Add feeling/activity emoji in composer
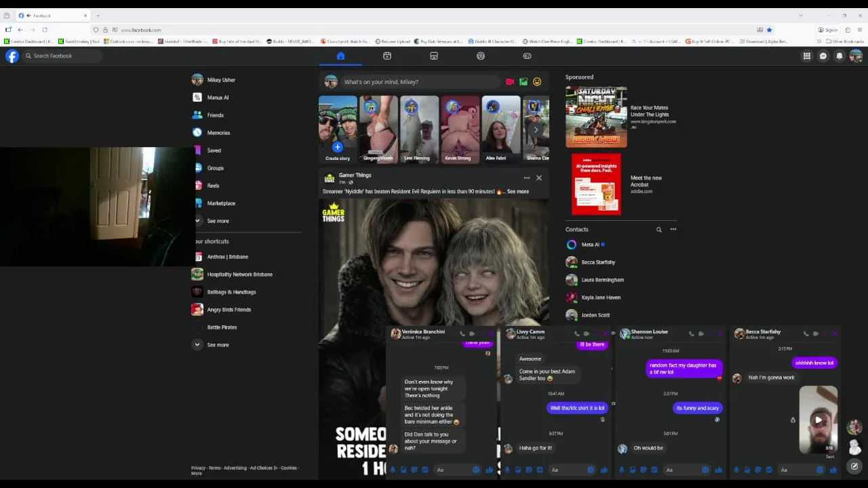 [x=537, y=82]
